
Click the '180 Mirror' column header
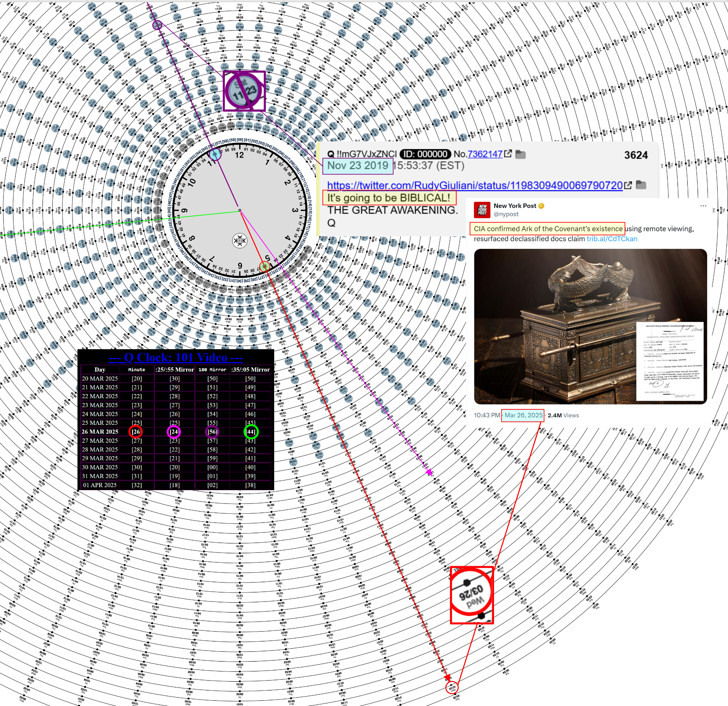212,369
